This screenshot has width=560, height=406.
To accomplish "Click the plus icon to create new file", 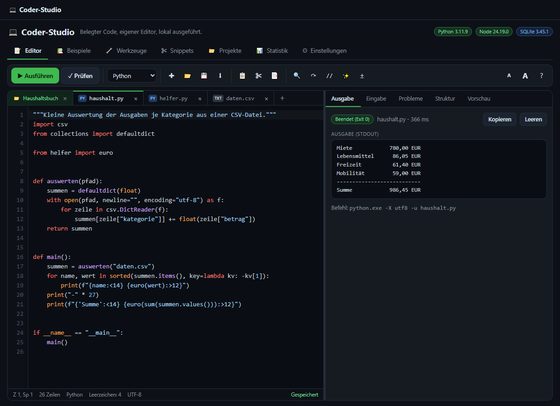I will 171,76.
